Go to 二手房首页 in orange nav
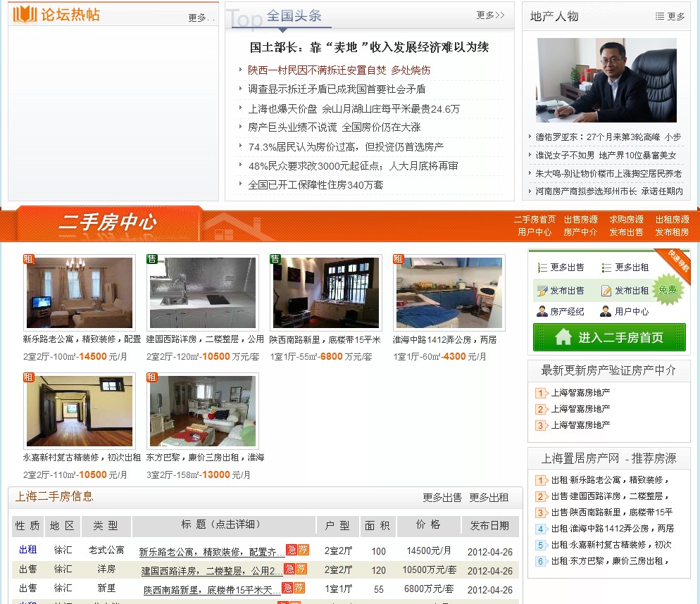The image size is (700, 604). 535,220
